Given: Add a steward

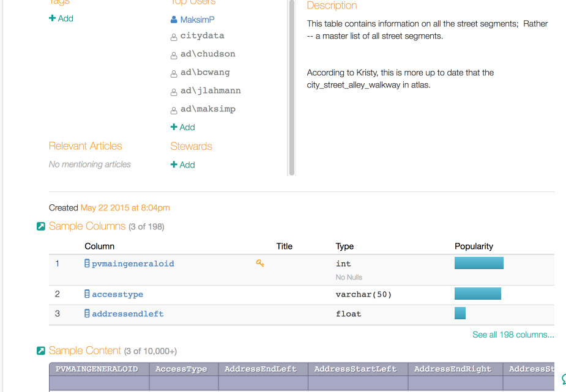Looking at the screenshot, I should [x=183, y=165].
